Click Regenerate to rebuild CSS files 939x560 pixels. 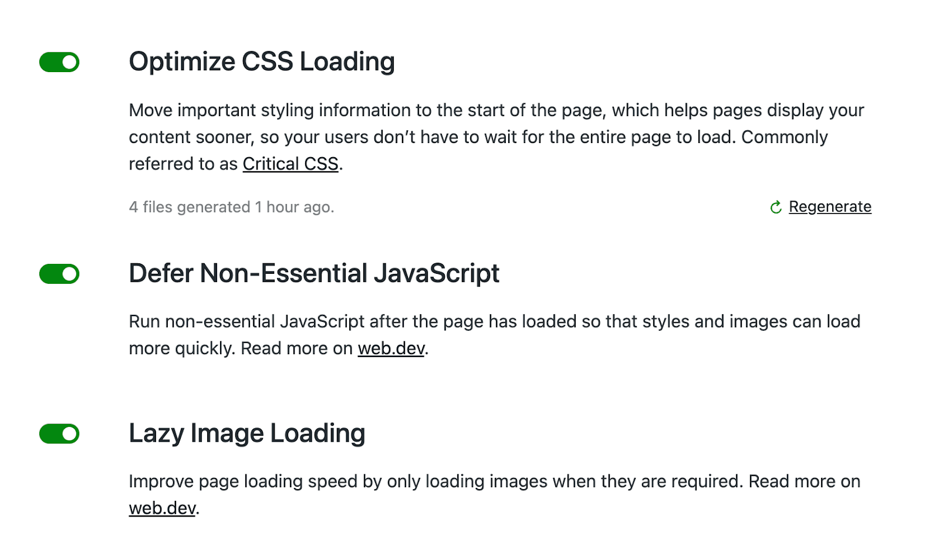point(830,206)
